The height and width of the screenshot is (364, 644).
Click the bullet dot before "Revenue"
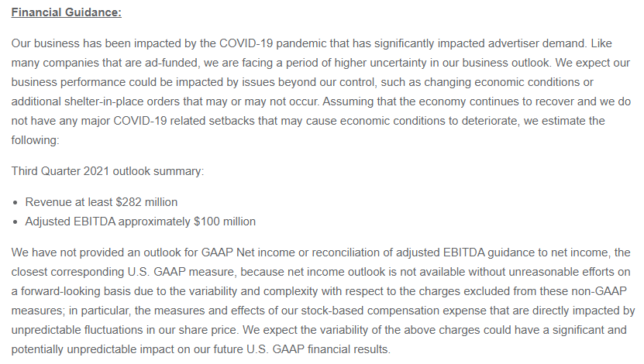point(16,203)
